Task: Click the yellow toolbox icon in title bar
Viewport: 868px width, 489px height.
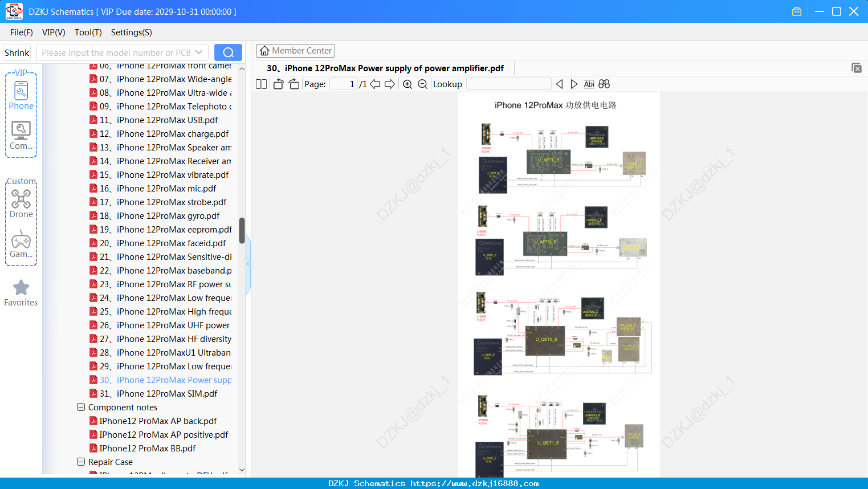Action: click(x=797, y=11)
